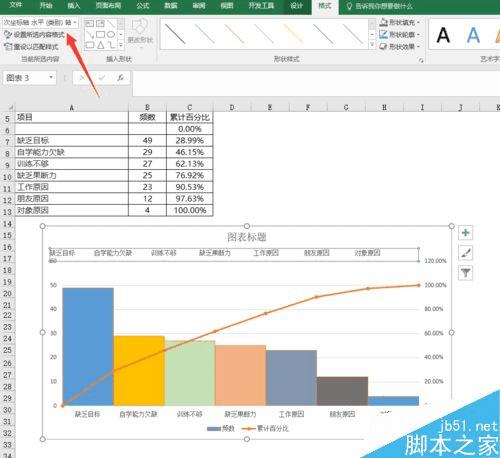Open the 公式 (Formulas) ribbon tab
This screenshot has height=458, width=500.
pyautogui.click(x=142, y=5)
